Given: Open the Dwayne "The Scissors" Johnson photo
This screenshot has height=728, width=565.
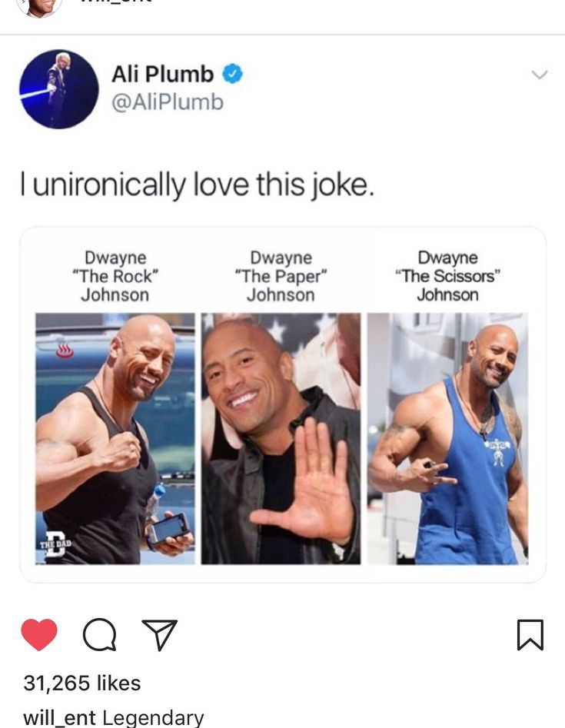Looking at the screenshot, I should (x=447, y=439).
